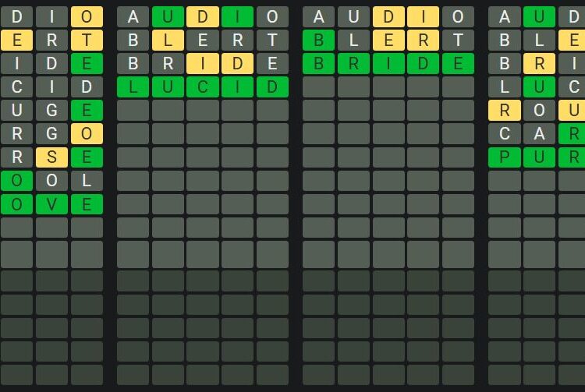Screen dimensions: 585x392
Task: Select green U tile in rightmost board's LUC row
Action: tap(540, 87)
